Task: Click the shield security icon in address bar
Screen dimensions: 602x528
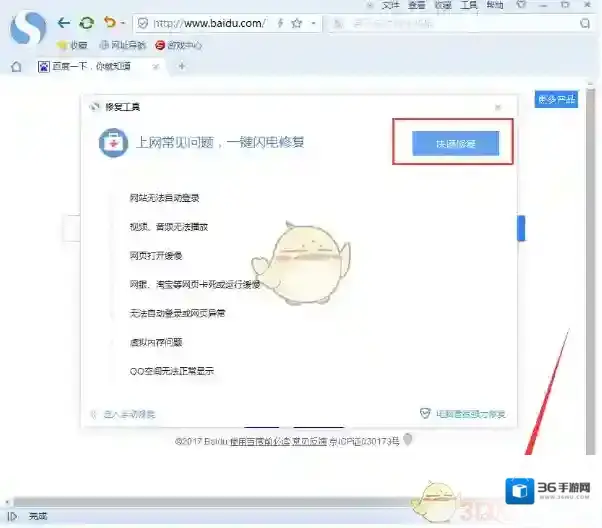Action: click(143, 23)
